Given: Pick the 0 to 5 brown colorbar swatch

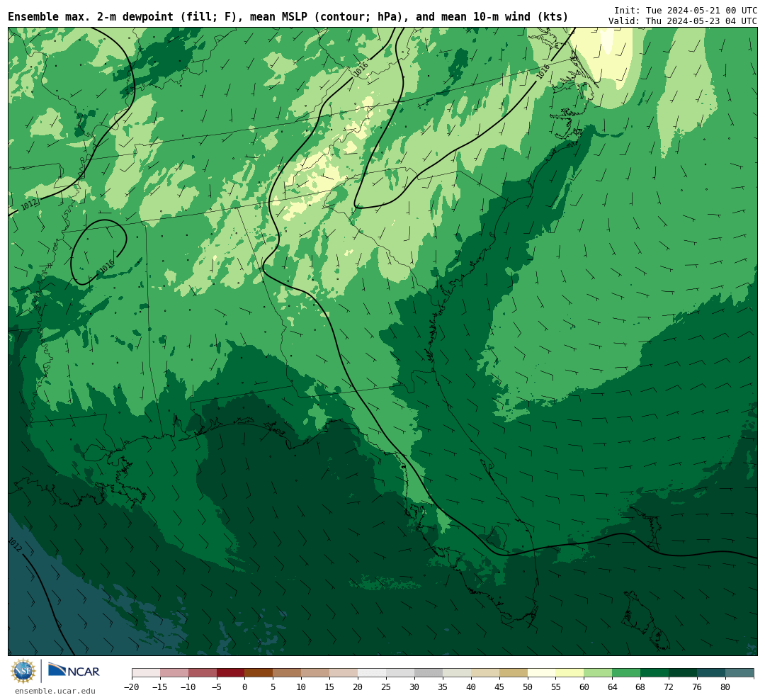Looking at the screenshot, I should (259, 673).
